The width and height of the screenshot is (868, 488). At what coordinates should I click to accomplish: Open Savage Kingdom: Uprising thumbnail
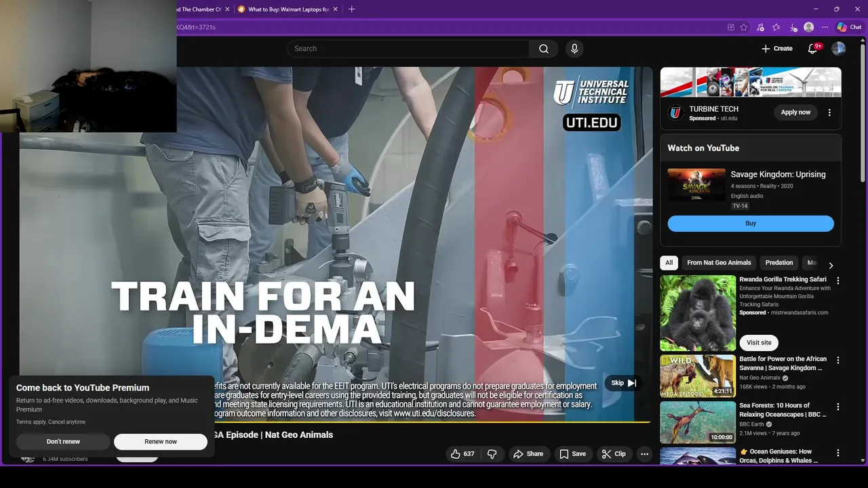click(x=696, y=185)
